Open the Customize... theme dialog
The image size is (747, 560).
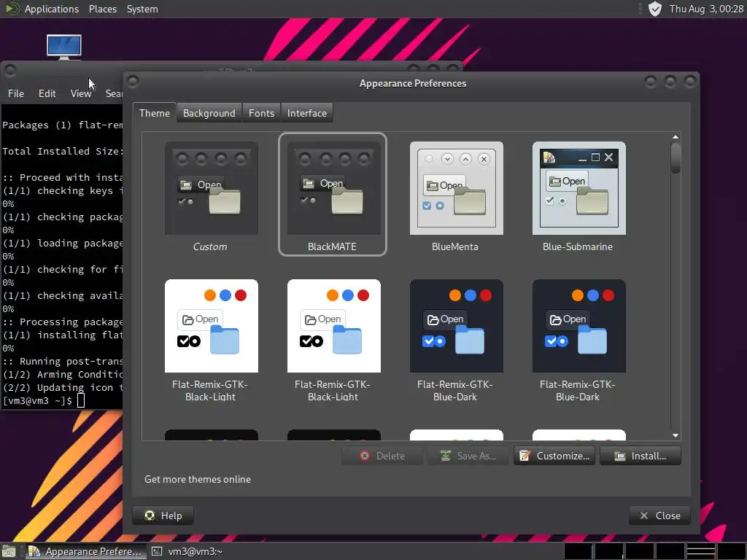(x=554, y=456)
